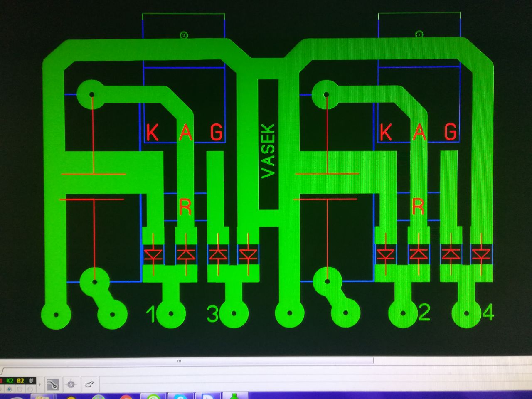
Task: Select the VASEK text on the board
Action: (268, 151)
